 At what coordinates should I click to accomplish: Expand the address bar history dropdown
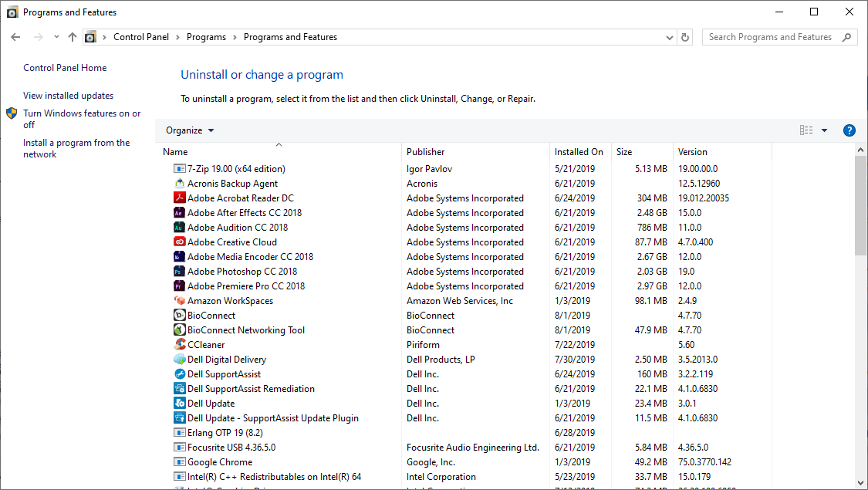pos(669,36)
